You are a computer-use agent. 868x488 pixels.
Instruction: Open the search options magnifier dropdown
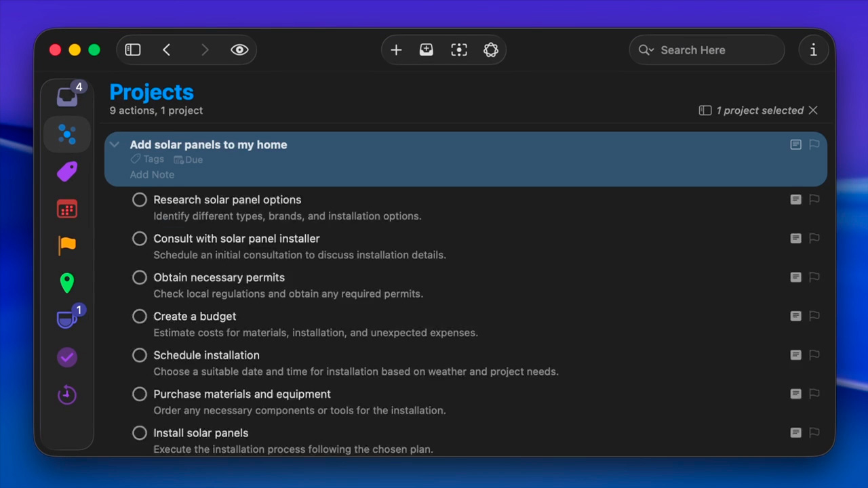click(x=646, y=50)
